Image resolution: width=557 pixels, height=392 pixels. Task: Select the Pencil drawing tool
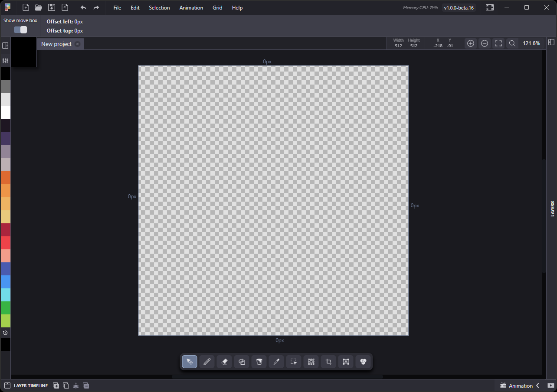pos(207,362)
